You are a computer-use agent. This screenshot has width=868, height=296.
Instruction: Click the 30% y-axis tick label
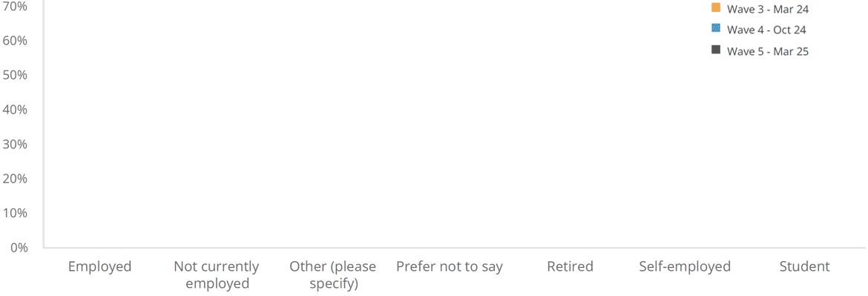tap(15, 145)
